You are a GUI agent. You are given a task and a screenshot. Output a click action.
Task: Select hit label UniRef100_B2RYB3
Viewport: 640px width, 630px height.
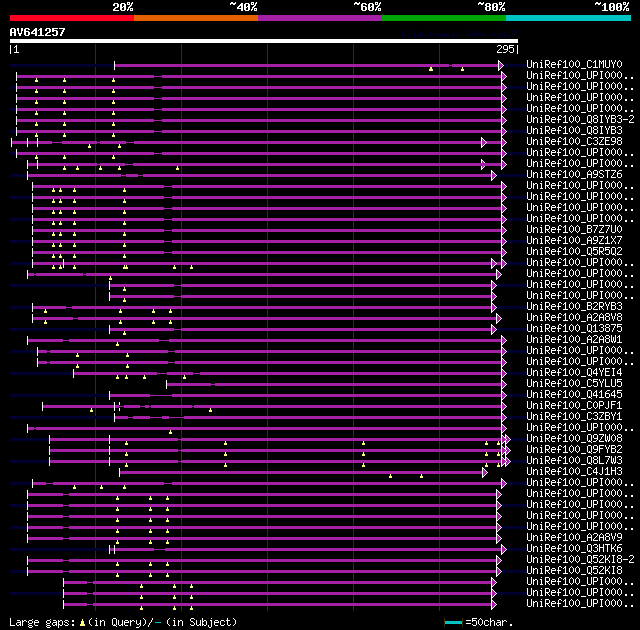pos(574,307)
